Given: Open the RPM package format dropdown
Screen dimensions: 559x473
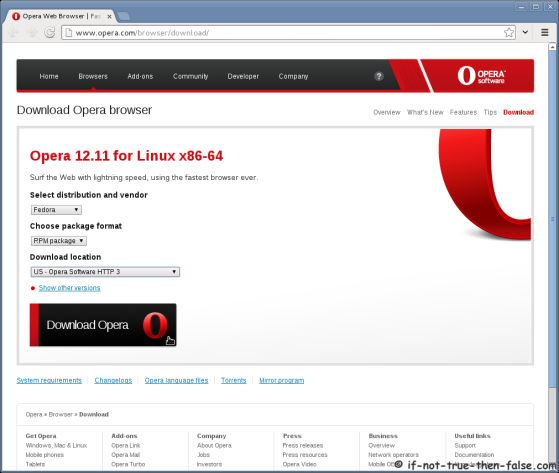Looking at the screenshot, I should tap(58, 241).
